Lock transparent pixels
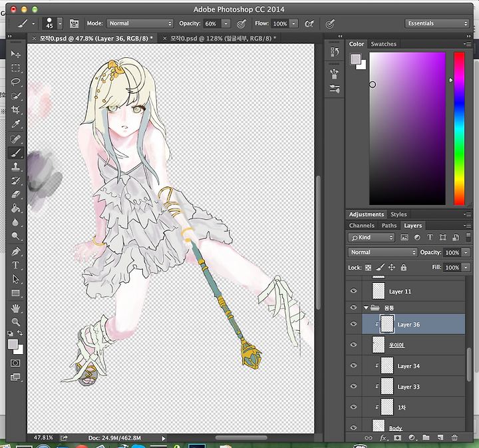The image size is (479, 448). point(369,268)
